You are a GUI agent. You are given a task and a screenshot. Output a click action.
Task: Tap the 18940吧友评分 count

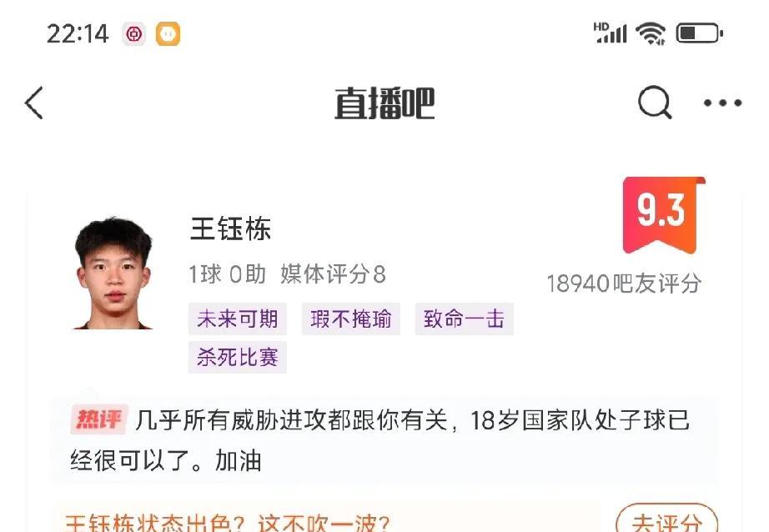click(x=624, y=284)
